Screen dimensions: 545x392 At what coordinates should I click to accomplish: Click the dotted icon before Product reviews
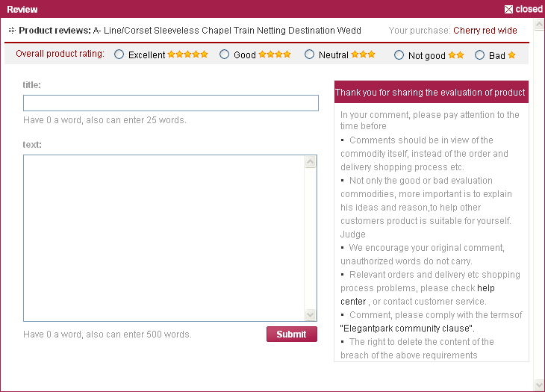[x=12, y=30]
